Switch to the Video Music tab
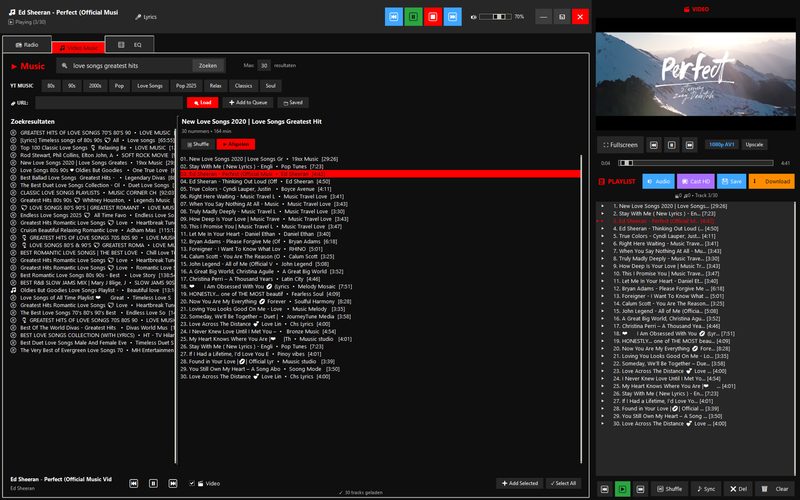800x500 pixels. coord(78,47)
